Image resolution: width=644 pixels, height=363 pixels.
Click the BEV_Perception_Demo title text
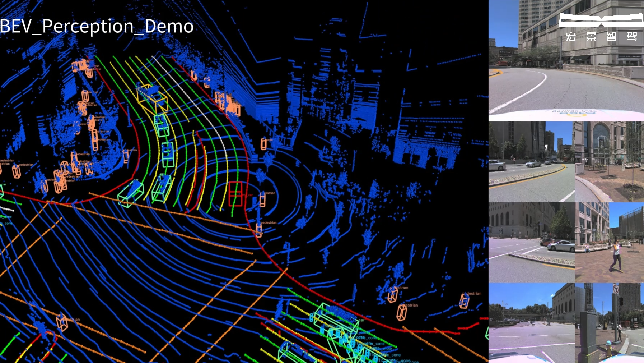click(x=97, y=26)
